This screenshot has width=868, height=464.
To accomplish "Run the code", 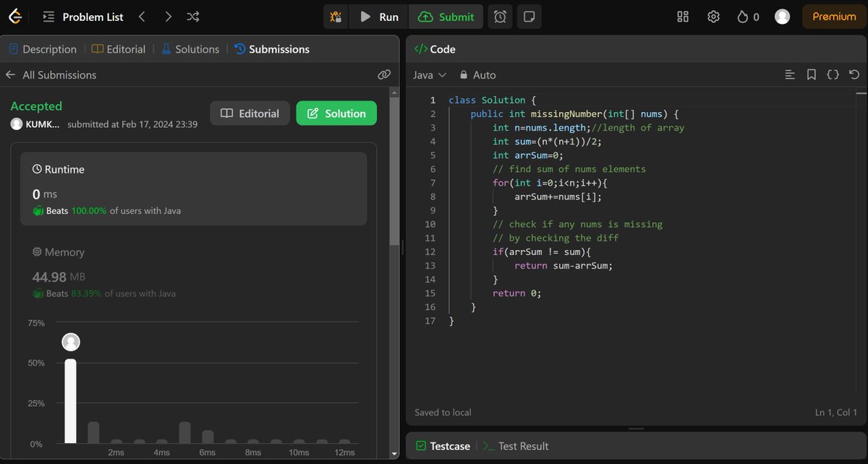I will pyautogui.click(x=379, y=17).
